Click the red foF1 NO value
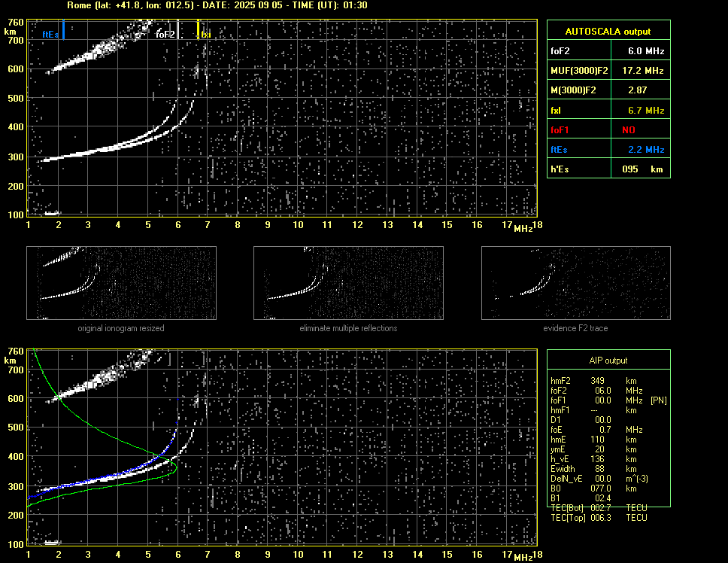Viewport: 728px width, 563px height. coord(629,130)
